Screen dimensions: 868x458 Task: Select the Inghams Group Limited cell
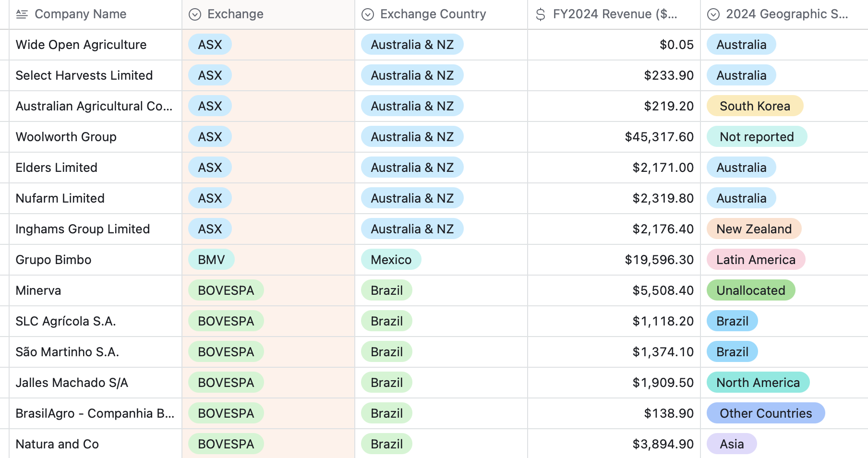[x=96, y=229]
